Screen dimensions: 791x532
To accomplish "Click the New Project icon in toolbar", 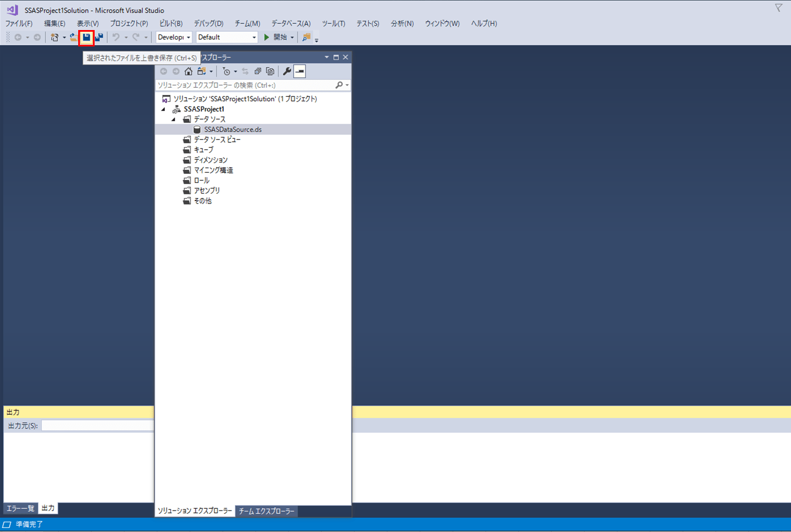I will (x=54, y=37).
